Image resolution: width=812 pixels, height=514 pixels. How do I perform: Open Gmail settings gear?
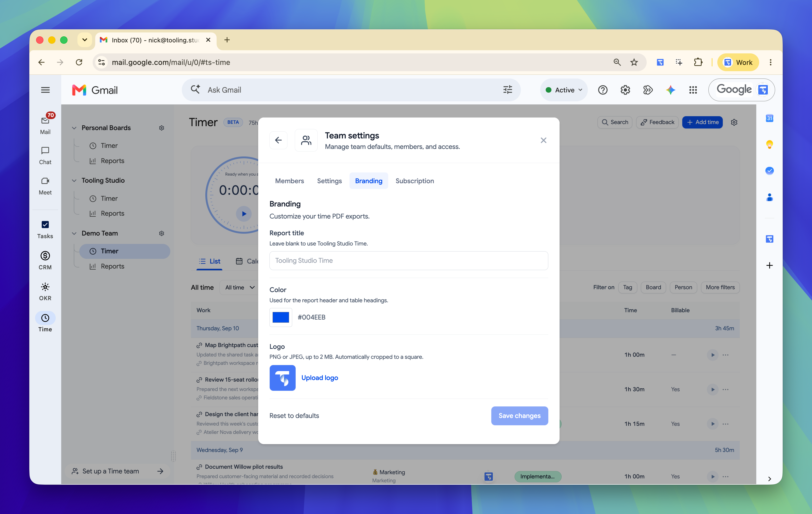pos(625,90)
